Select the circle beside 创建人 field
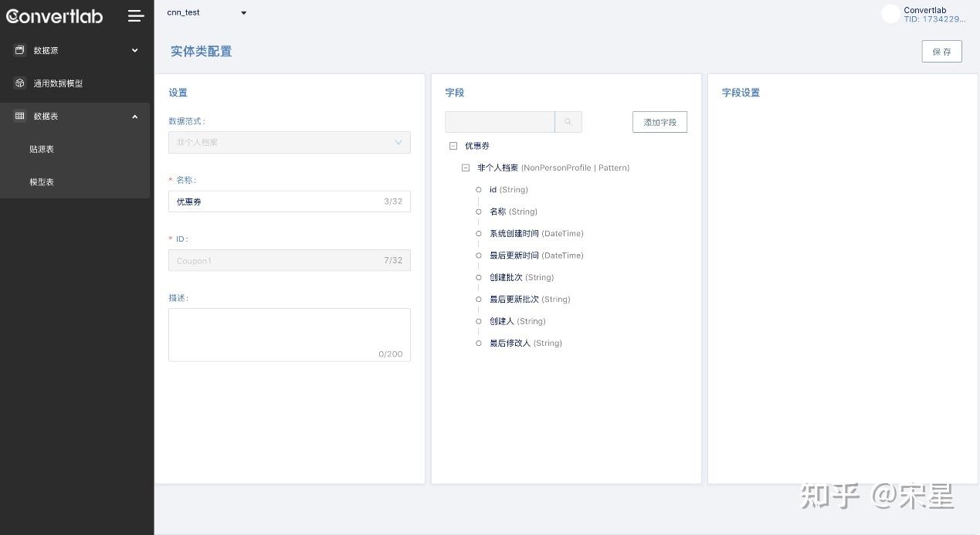Viewport: 980px width, 535px height. pyautogui.click(x=479, y=321)
